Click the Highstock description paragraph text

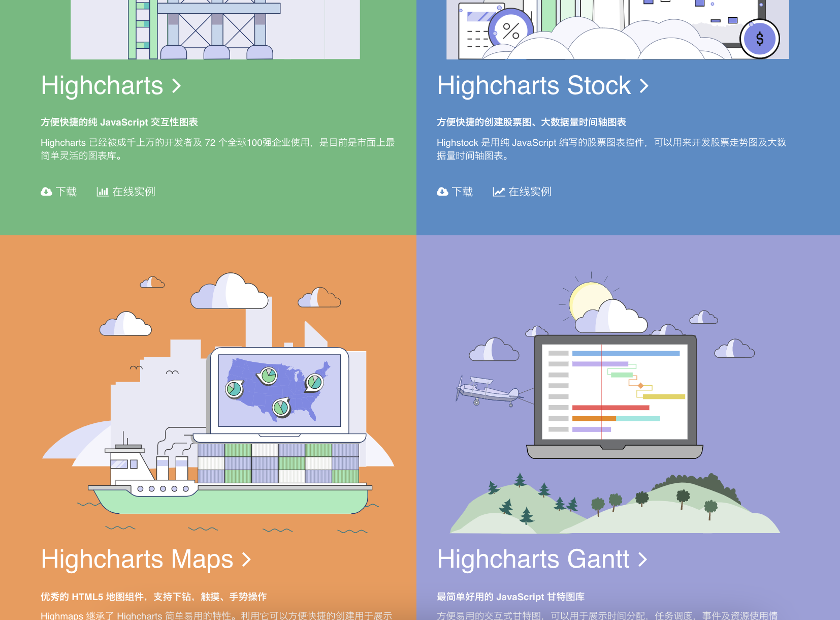point(611,149)
